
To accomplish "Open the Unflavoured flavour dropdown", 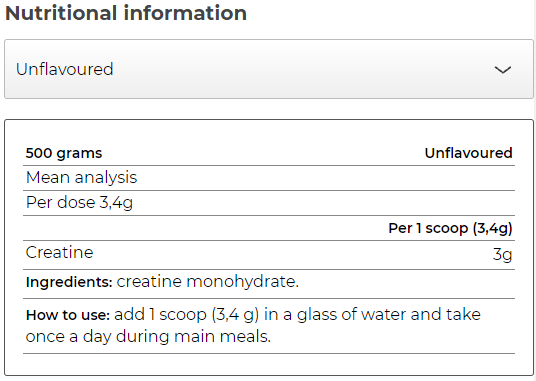I will coord(269,69).
